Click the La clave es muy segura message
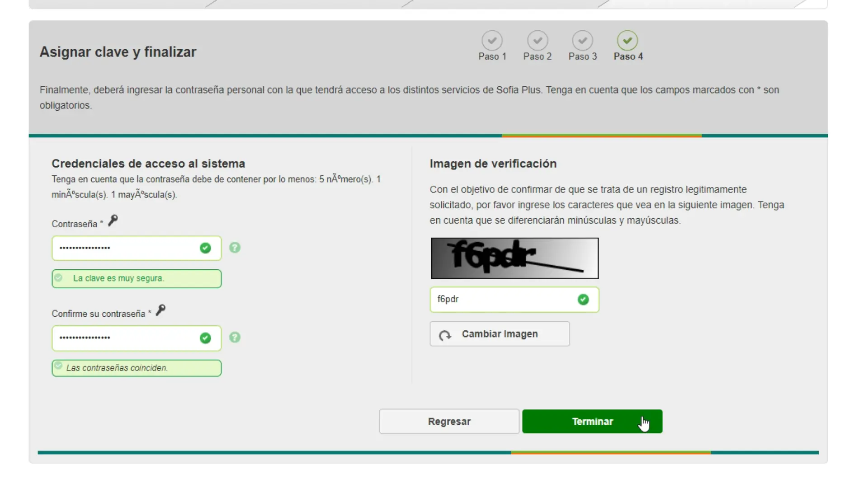This screenshot has height=488, width=868. (136, 278)
